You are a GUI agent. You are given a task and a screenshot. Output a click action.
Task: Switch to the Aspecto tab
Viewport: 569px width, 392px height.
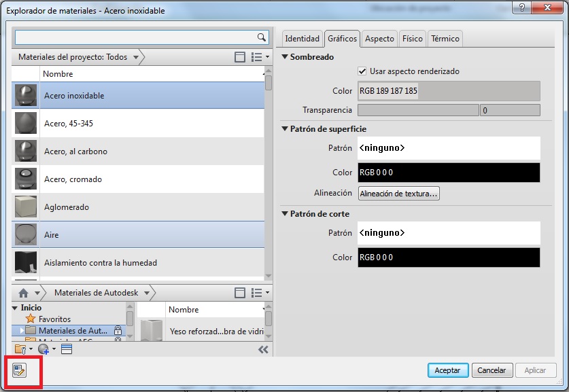379,39
